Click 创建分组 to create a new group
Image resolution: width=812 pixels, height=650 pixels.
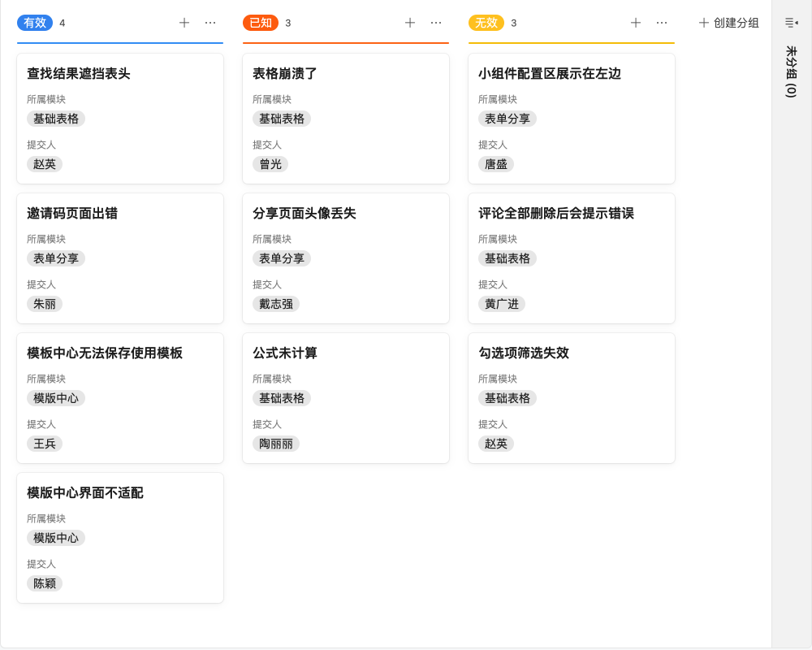click(x=729, y=24)
